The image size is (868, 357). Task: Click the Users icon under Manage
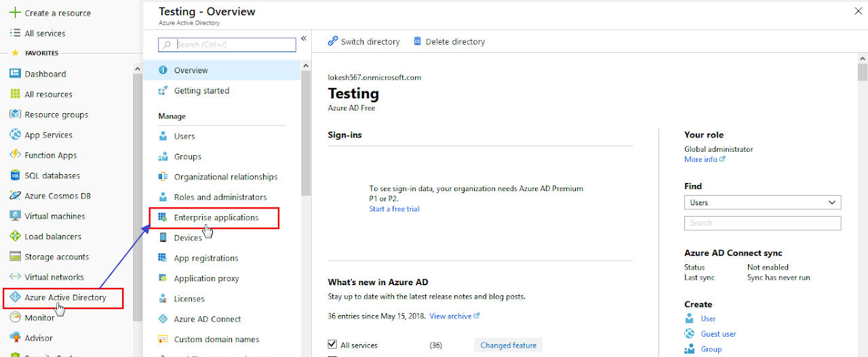(x=163, y=136)
